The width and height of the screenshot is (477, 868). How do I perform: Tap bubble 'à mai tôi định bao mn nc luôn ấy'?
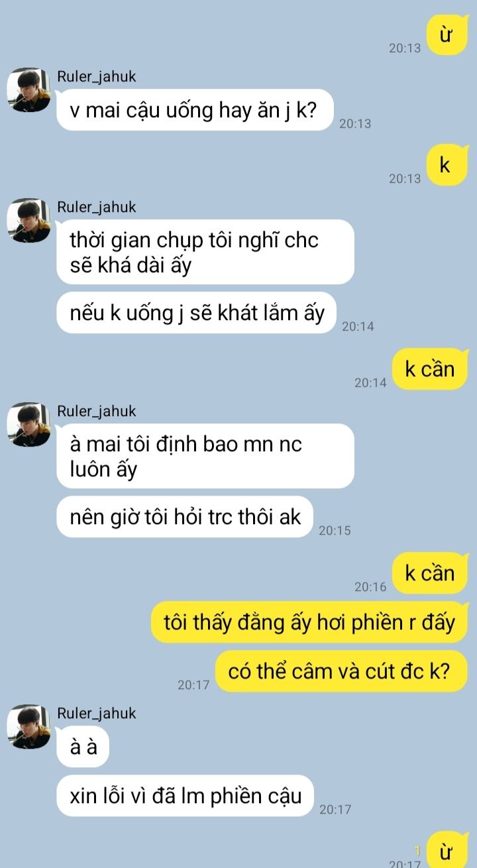click(x=205, y=456)
